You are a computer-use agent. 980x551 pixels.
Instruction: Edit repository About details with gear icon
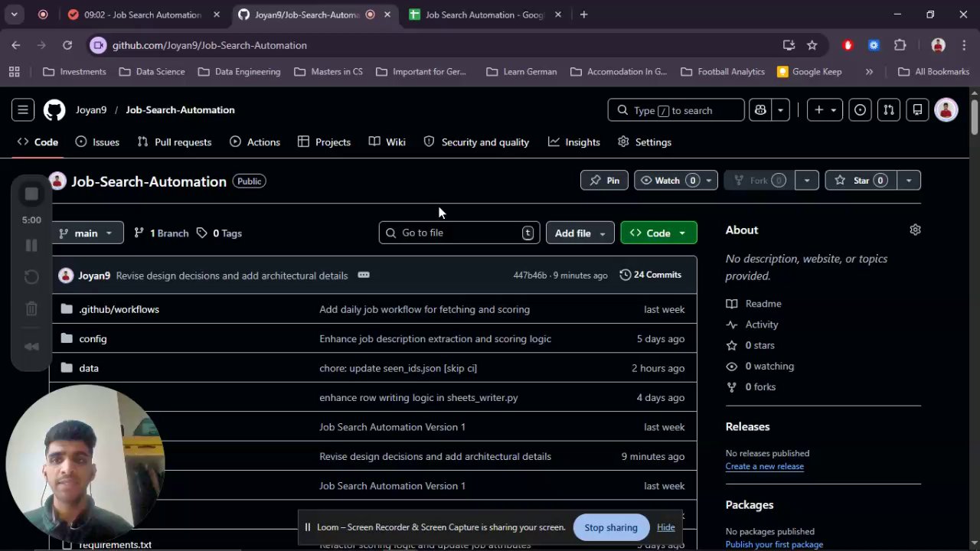point(915,230)
